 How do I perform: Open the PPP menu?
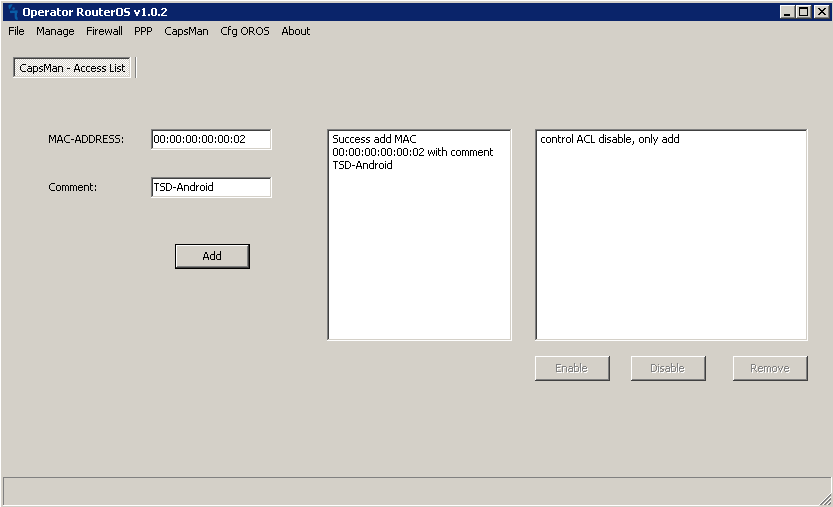[x=143, y=31]
